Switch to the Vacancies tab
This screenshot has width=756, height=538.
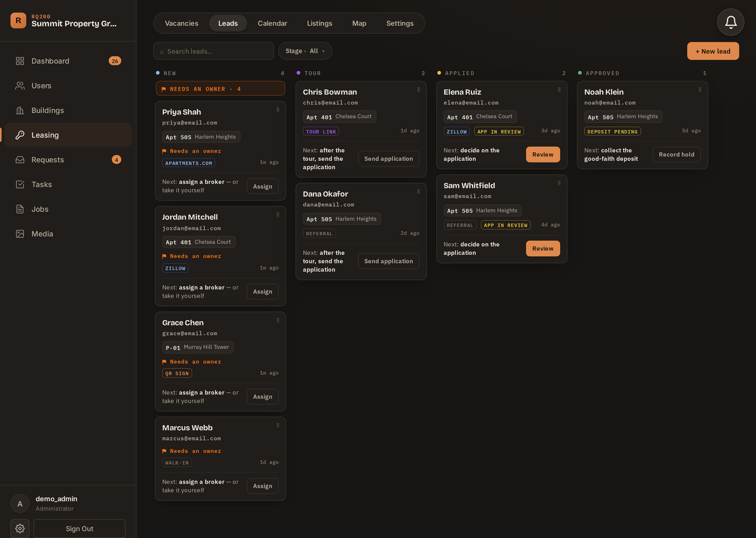point(182,23)
